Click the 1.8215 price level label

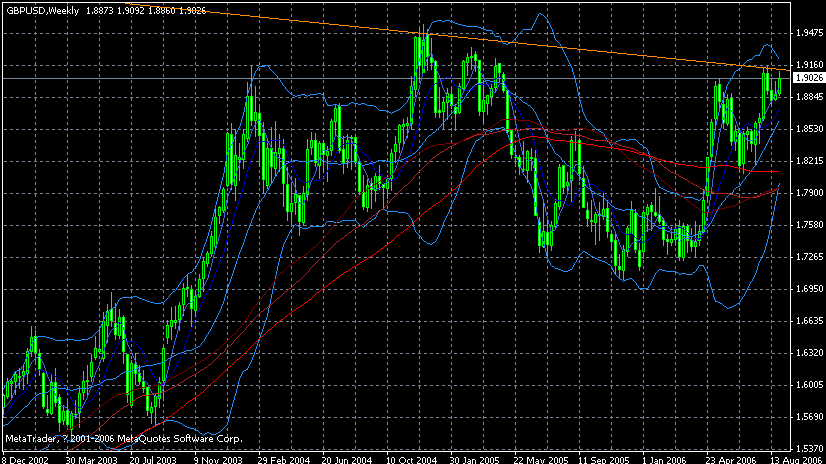coord(810,161)
